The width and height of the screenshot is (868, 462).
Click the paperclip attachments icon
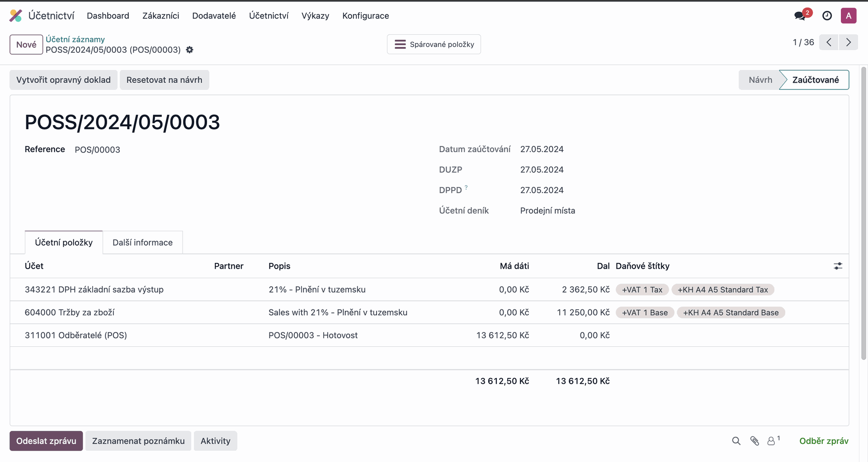755,441
